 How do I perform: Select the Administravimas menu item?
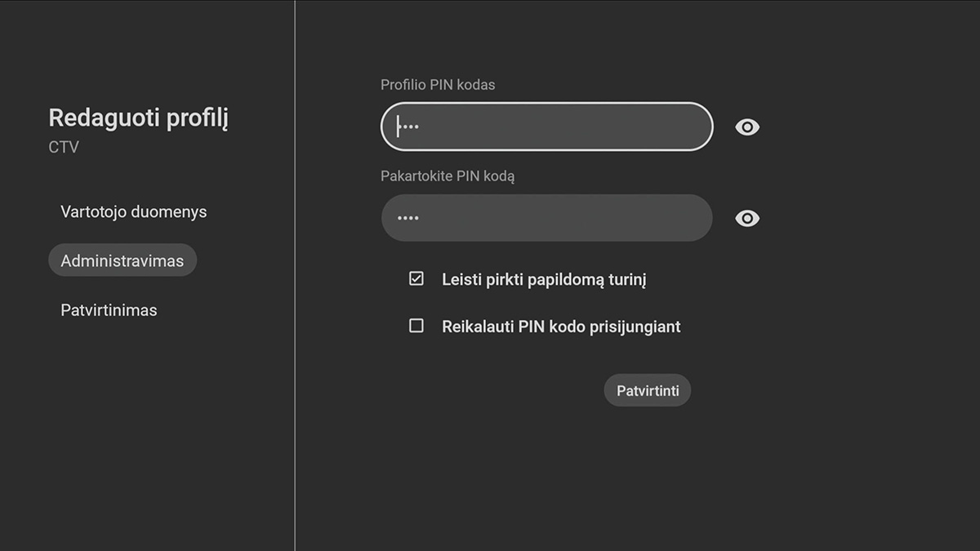point(122,261)
